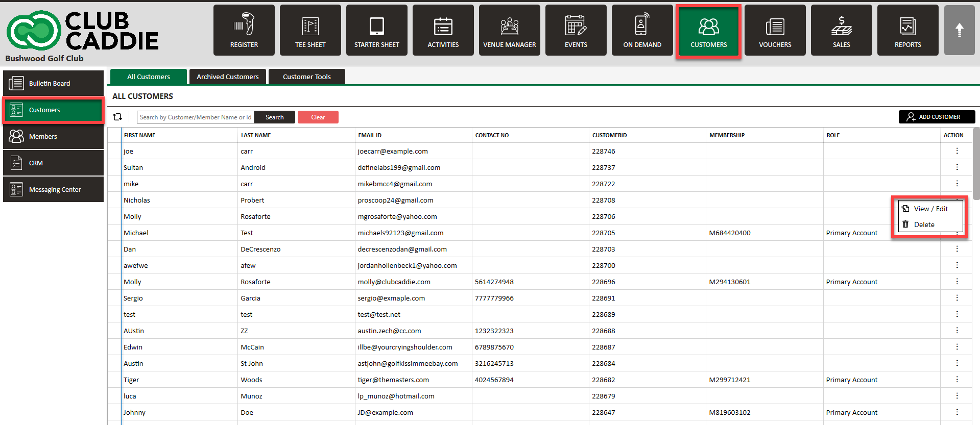Click the vertical scrollbar of the customer list
980x425 pixels.
[976, 163]
